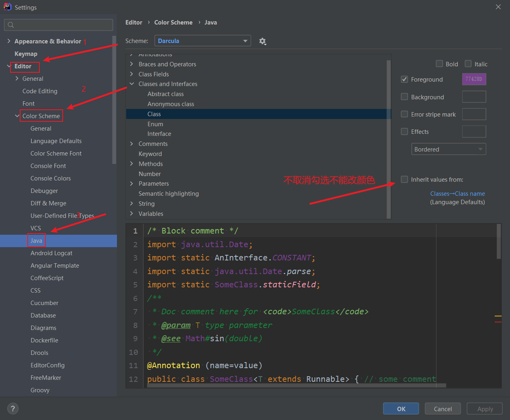Image resolution: width=510 pixels, height=420 pixels.
Task: Select Abstract class attribute
Action: (166, 94)
